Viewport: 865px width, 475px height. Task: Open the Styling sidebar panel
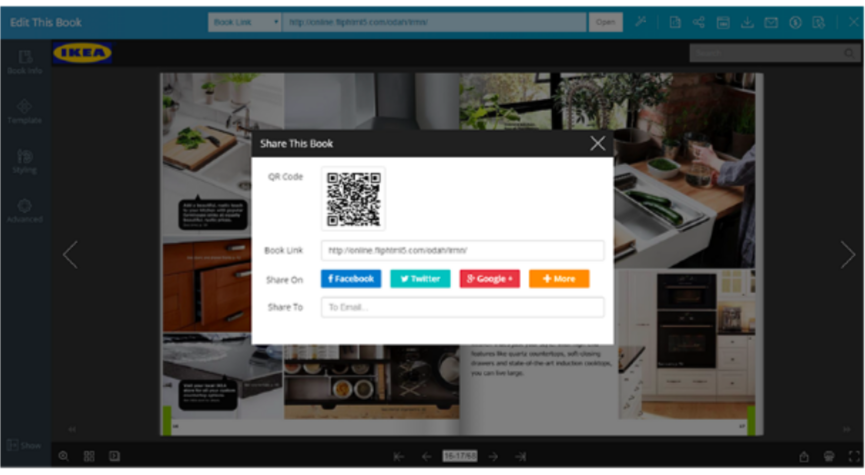(25, 161)
